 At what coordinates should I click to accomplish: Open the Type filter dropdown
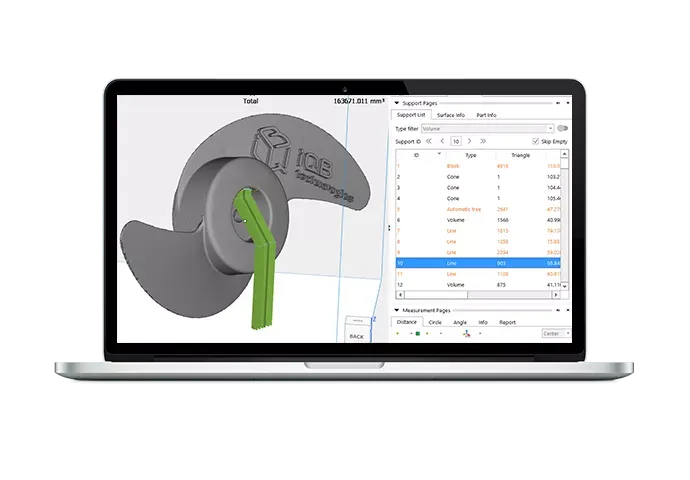(x=550, y=128)
